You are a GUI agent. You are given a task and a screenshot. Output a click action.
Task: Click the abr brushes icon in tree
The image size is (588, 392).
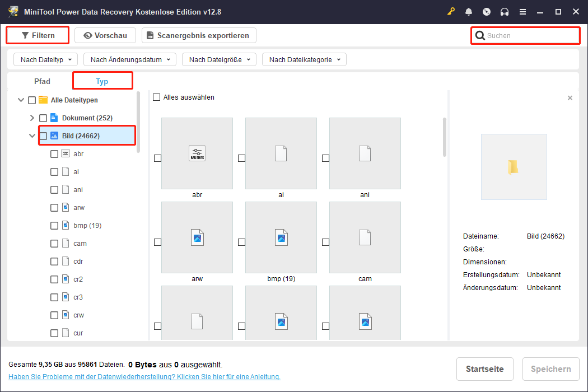tap(66, 153)
